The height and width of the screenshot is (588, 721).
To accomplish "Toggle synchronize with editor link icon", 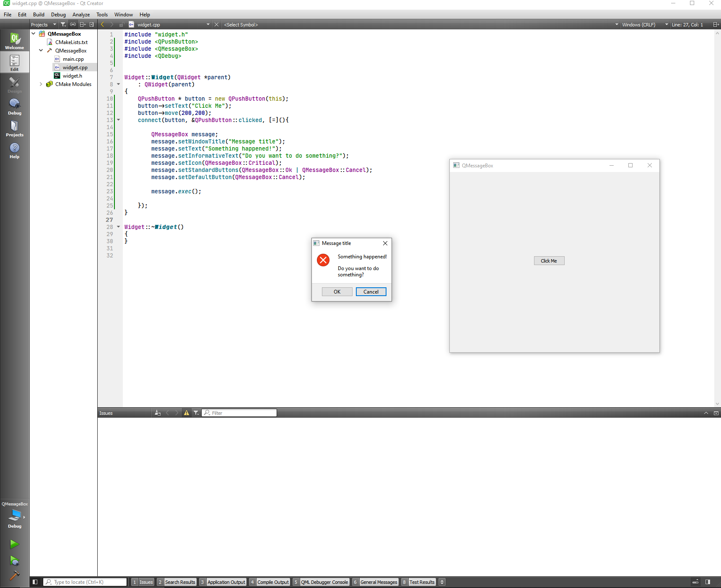I will pos(73,24).
